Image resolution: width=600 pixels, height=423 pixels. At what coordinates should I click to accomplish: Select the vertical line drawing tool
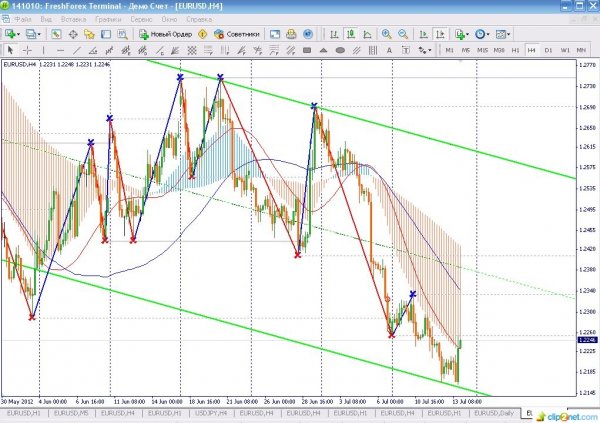click(x=45, y=49)
